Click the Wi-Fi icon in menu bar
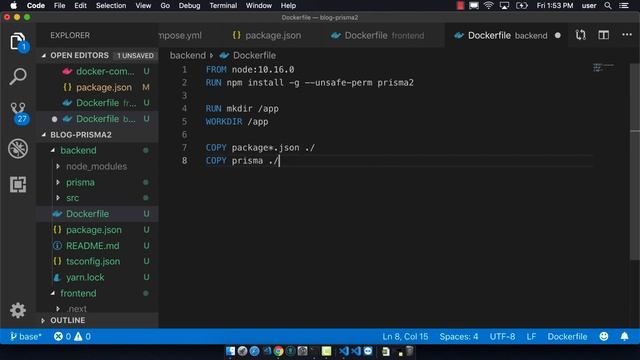 (x=488, y=6)
